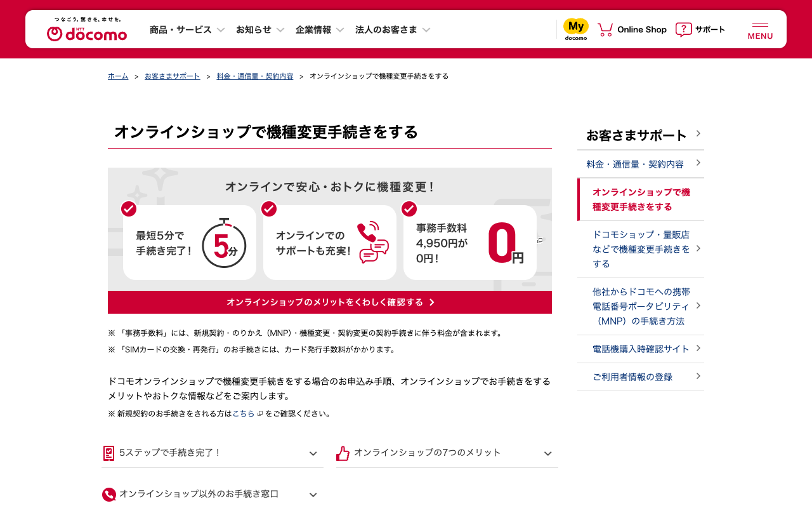Viewport: 812px width, 508px height.
Task: Select ご利用者情報の登録 in the sidebar
Action: [x=641, y=377]
